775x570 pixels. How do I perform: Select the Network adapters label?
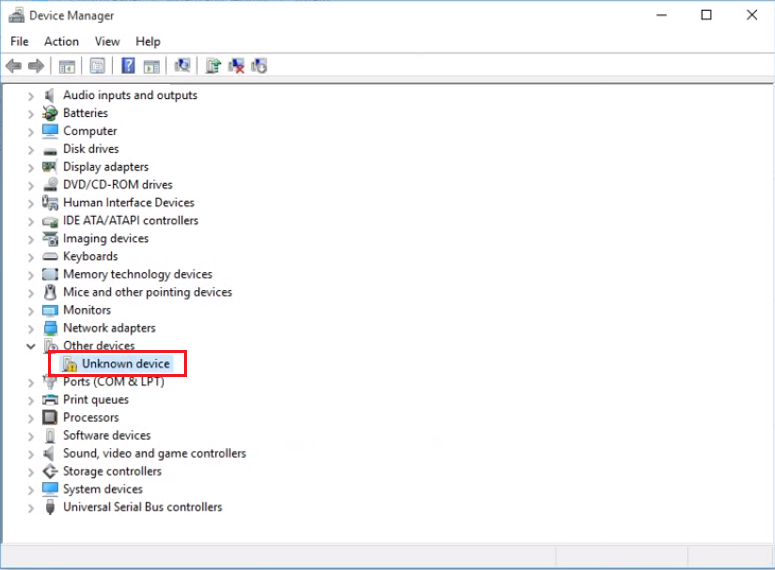pos(109,328)
